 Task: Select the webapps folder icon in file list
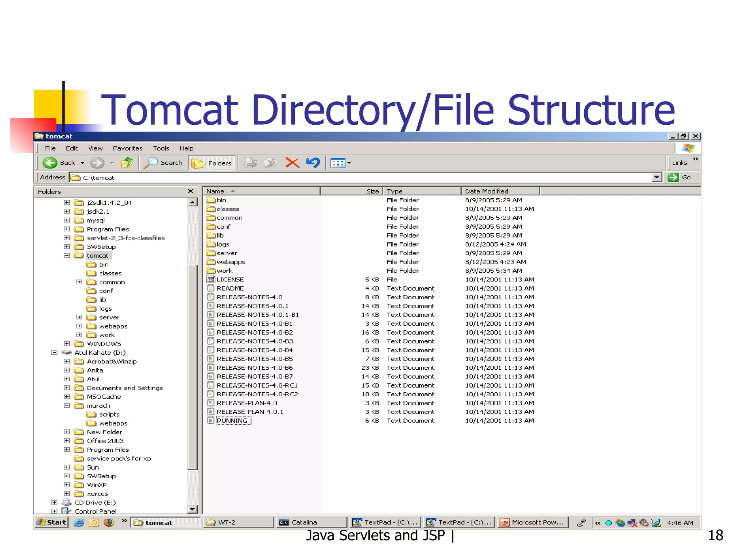(x=210, y=261)
